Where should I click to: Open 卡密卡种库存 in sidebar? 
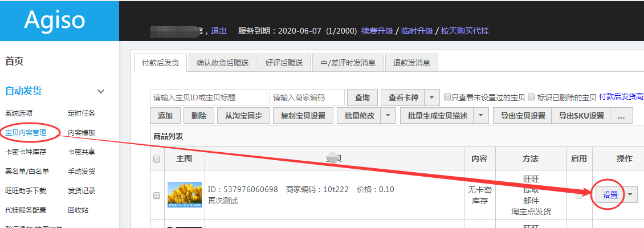tap(26, 152)
